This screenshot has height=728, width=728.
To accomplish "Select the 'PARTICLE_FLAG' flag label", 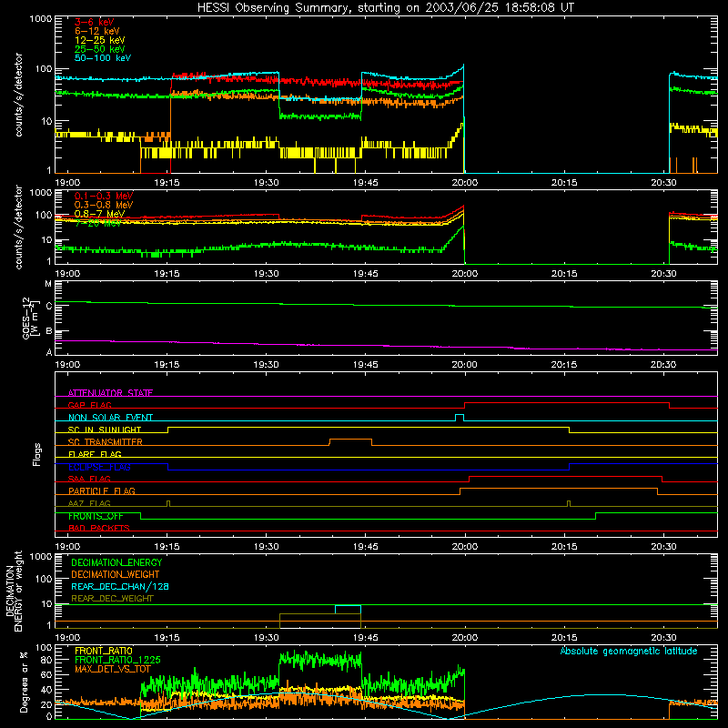I will (x=102, y=490).
